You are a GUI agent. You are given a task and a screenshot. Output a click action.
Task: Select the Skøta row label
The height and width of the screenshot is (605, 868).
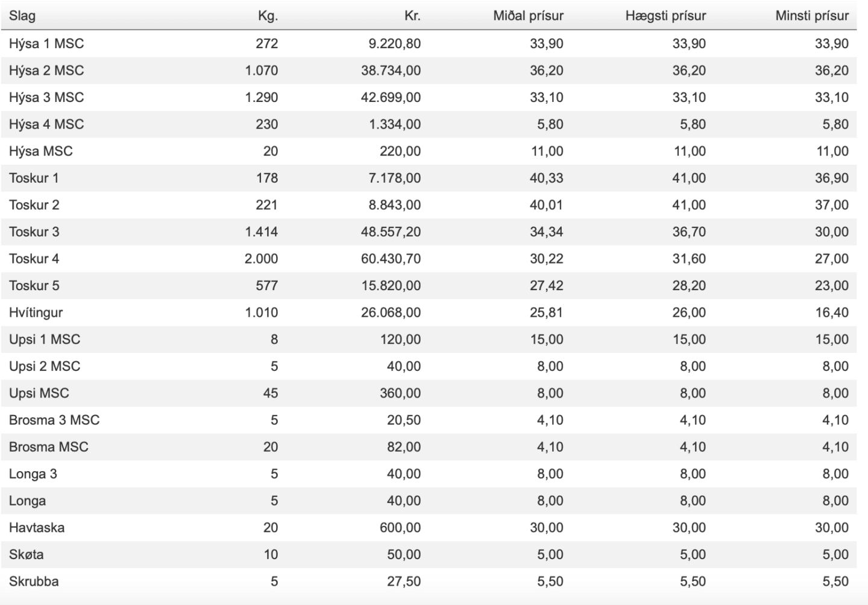[x=27, y=554]
